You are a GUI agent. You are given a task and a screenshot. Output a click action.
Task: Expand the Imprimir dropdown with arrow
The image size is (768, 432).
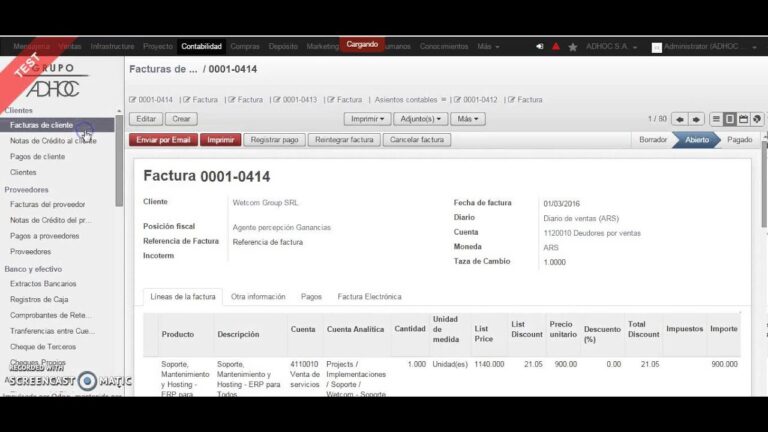tap(367, 119)
